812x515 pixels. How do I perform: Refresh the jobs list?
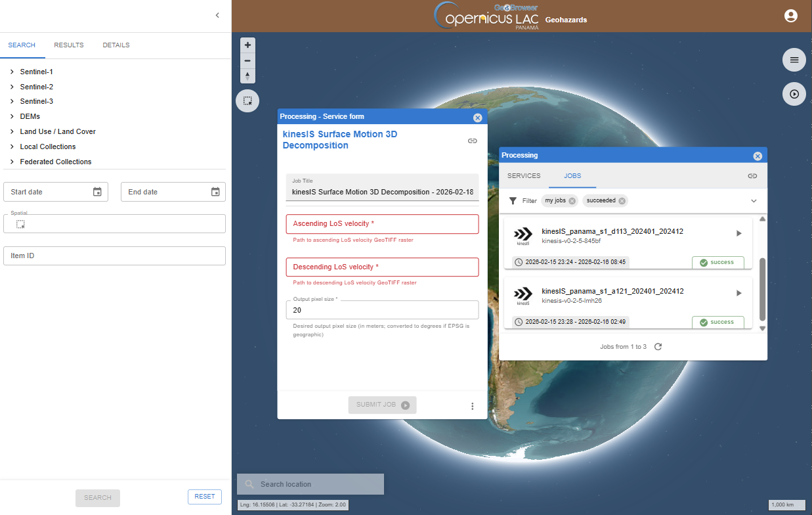tap(658, 347)
